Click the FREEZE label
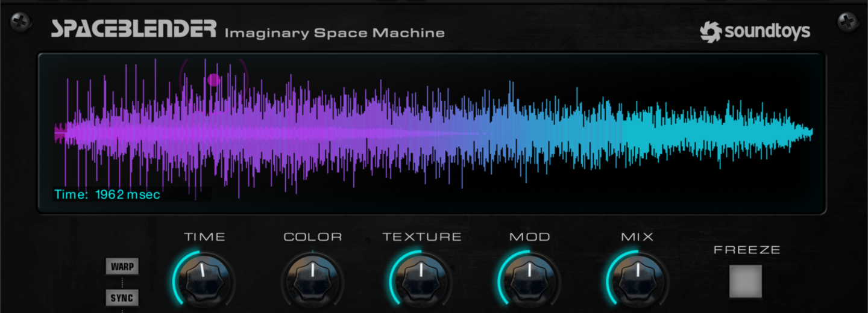 coord(747,249)
